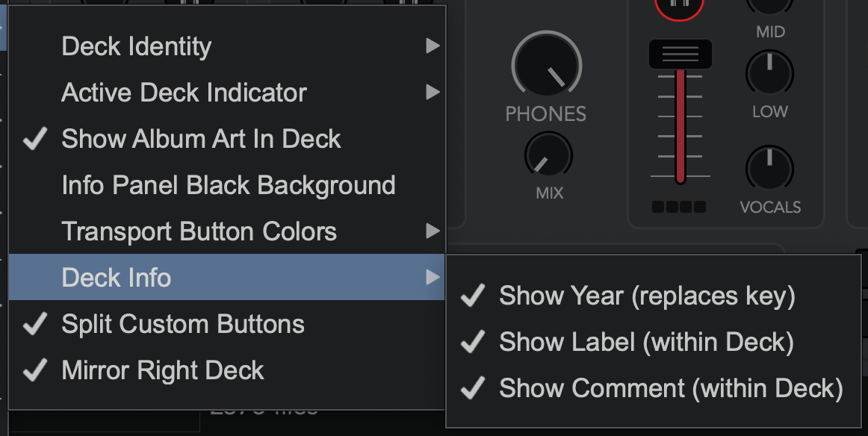Image resolution: width=868 pixels, height=436 pixels.
Task: Click the checkmark beside Show Album Art
Action: point(35,139)
